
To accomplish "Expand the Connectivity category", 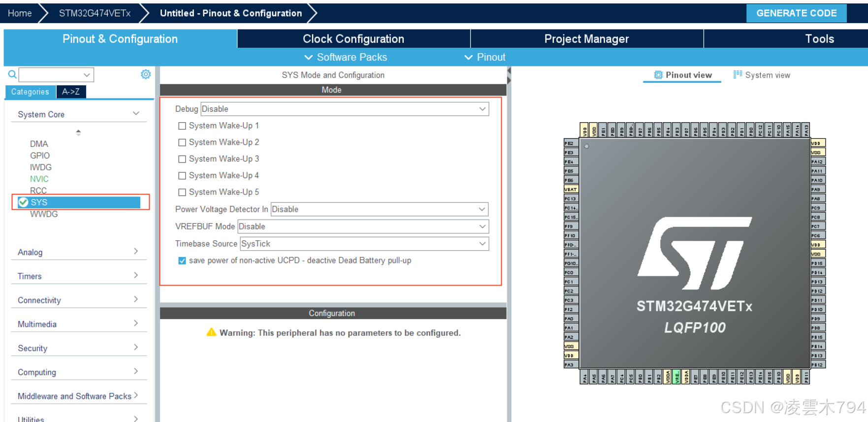I will (x=79, y=300).
